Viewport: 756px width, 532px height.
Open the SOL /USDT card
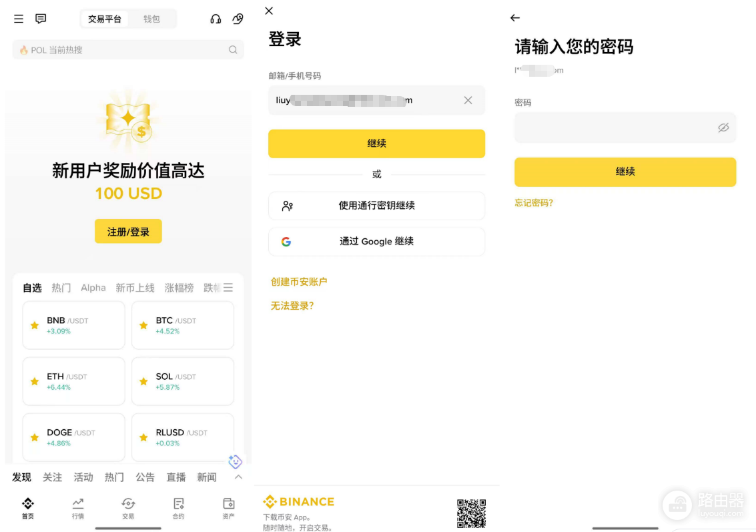pos(183,382)
